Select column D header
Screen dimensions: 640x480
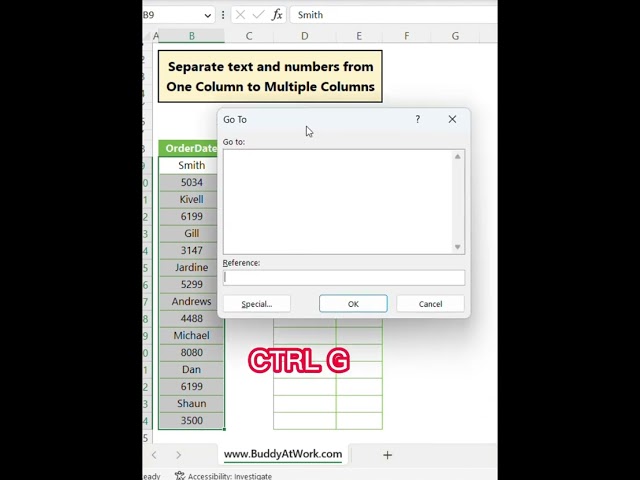tap(304, 36)
